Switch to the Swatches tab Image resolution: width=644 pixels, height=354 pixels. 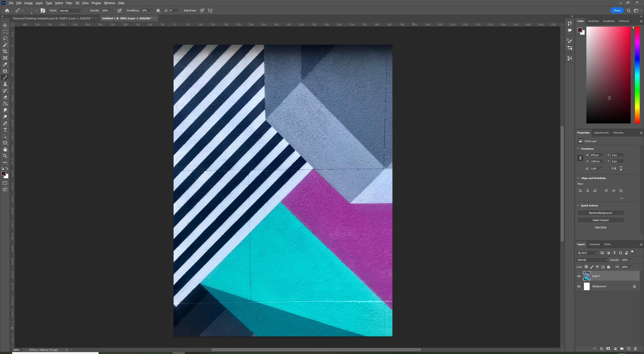tap(593, 21)
